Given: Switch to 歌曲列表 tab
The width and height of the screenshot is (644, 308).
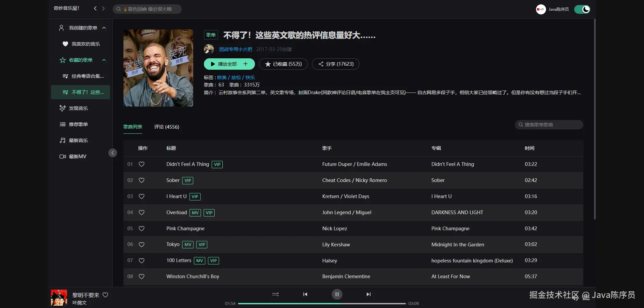Looking at the screenshot, I should (133, 127).
